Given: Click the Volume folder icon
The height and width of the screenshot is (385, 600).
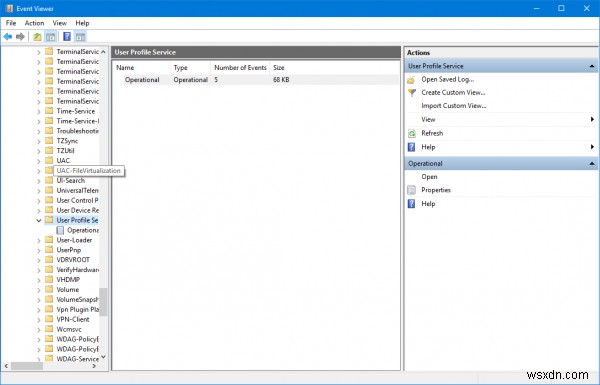Looking at the screenshot, I should click(x=49, y=289).
